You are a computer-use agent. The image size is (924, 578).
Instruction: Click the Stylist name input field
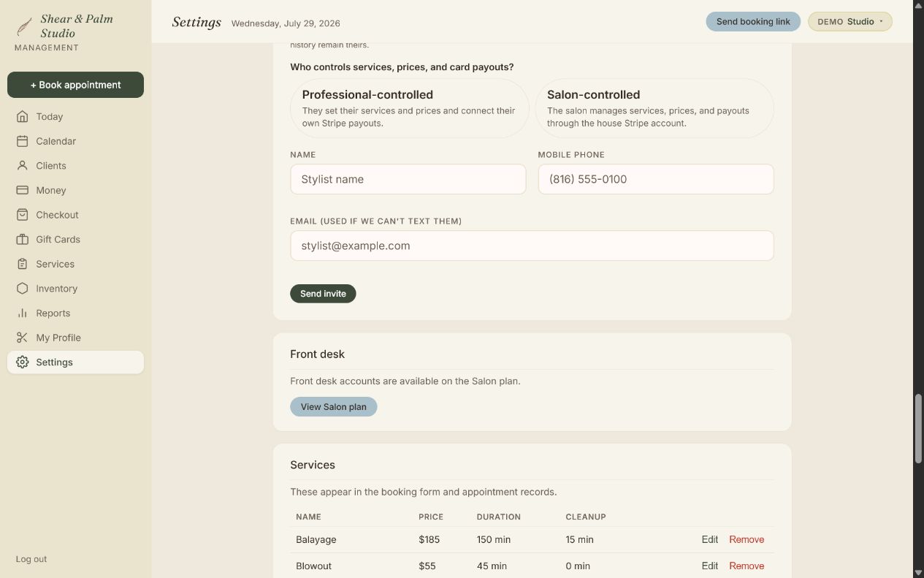[x=408, y=179]
